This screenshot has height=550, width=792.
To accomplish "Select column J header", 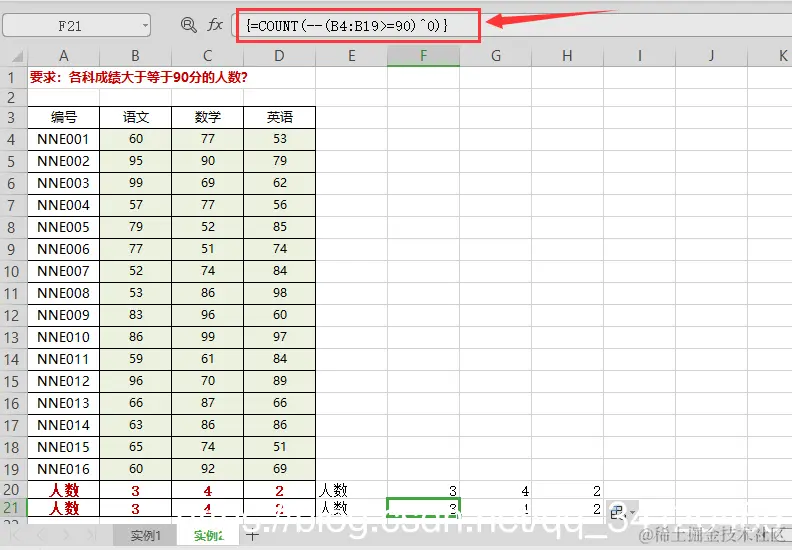I will point(711,56).
